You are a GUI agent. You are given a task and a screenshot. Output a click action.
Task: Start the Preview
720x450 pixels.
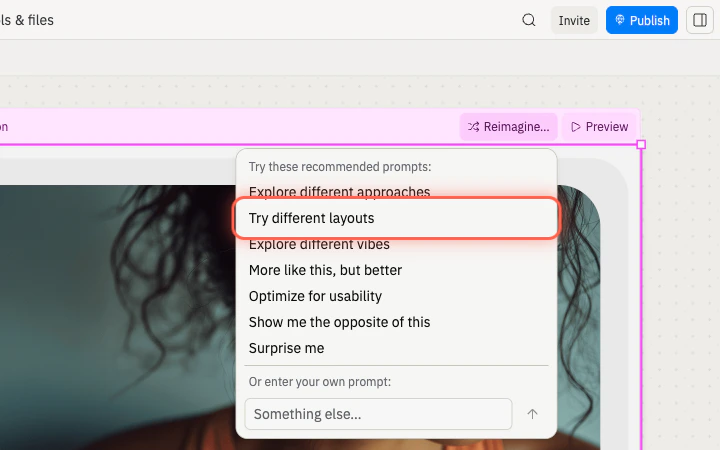(599, 127)
